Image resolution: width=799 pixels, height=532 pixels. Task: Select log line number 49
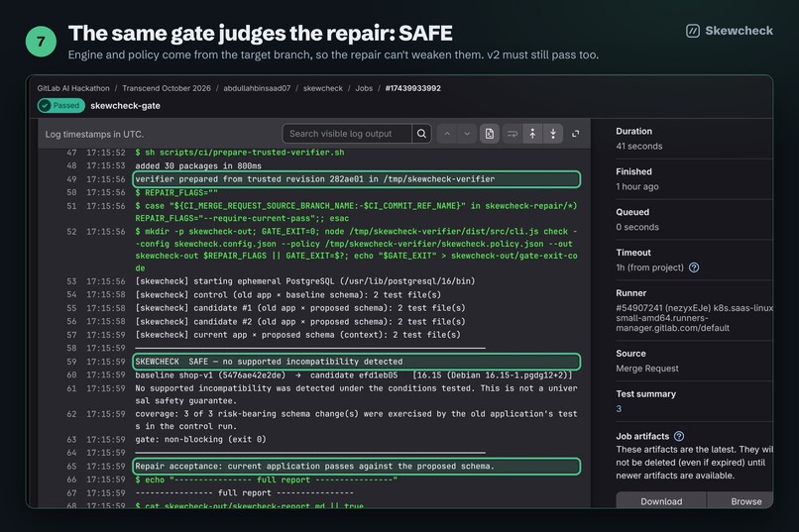pos(71,179)
